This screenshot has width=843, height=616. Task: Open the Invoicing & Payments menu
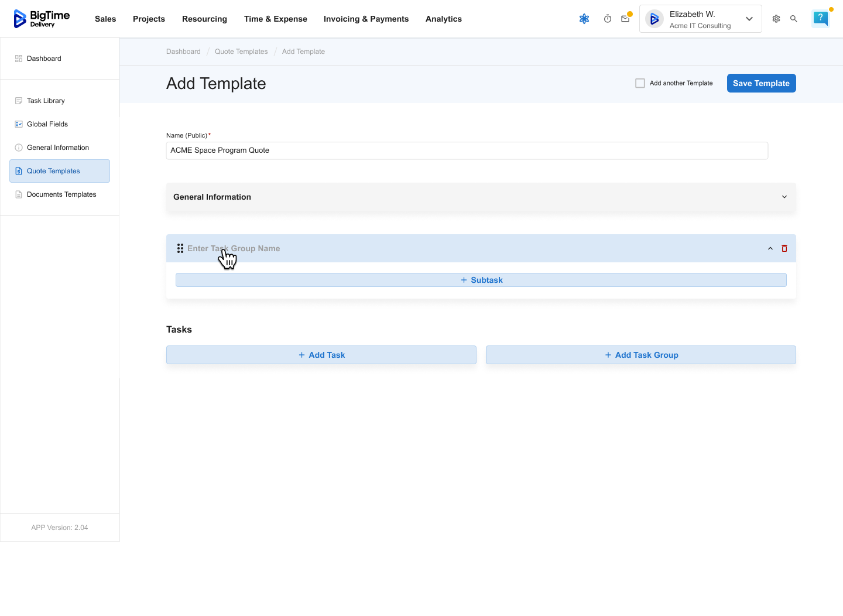[x=366, y=19]
